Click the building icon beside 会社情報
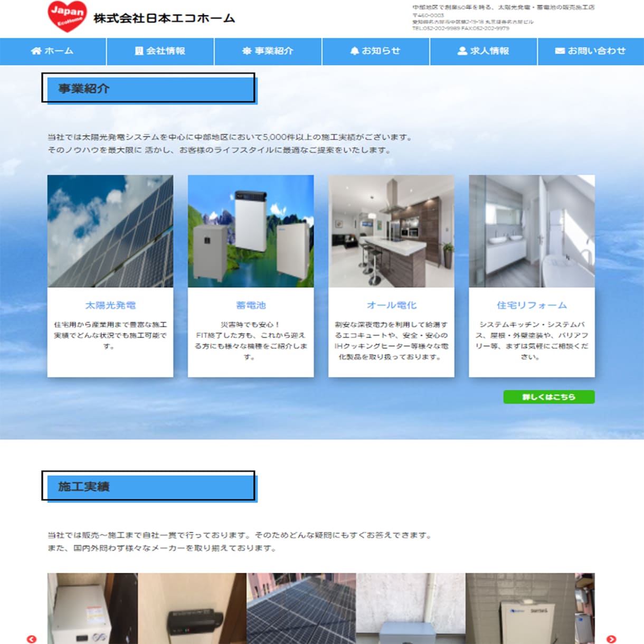Image resolution: width=644 pixels, height=644 pixels. click(x=139, y=51)
